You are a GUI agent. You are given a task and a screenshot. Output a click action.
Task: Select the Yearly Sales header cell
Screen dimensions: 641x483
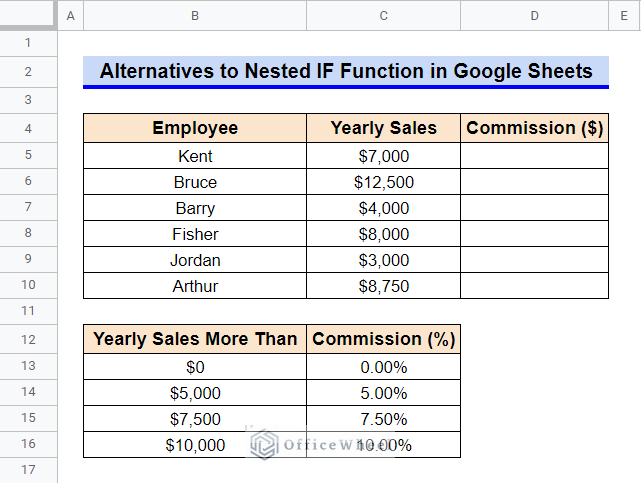point(383,128)
